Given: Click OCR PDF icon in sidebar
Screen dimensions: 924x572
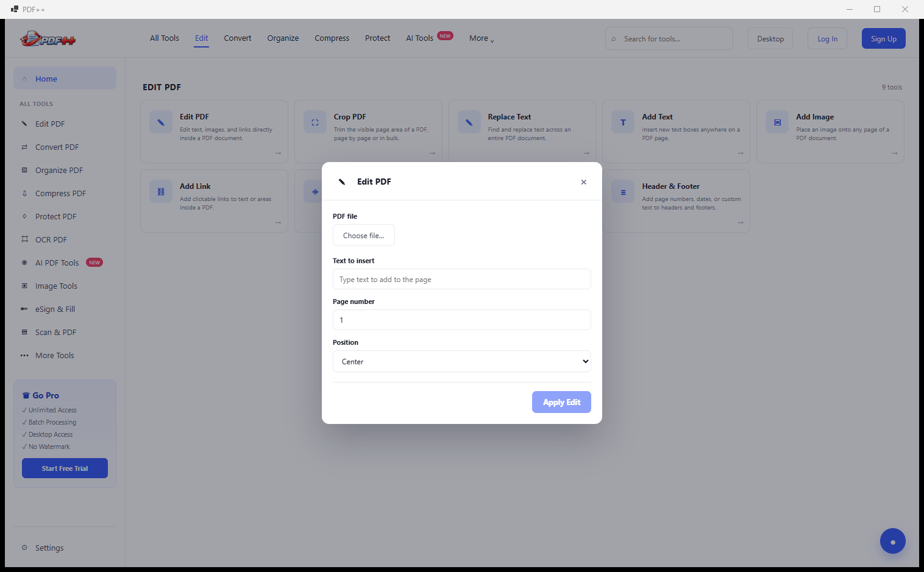Looking at the screenshot, I should 24,239.
